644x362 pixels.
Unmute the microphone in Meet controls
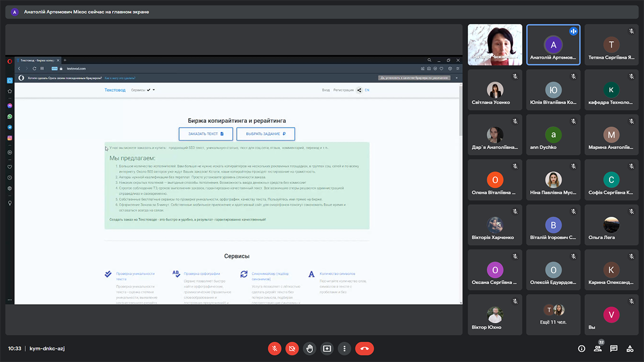click(275, 349)
